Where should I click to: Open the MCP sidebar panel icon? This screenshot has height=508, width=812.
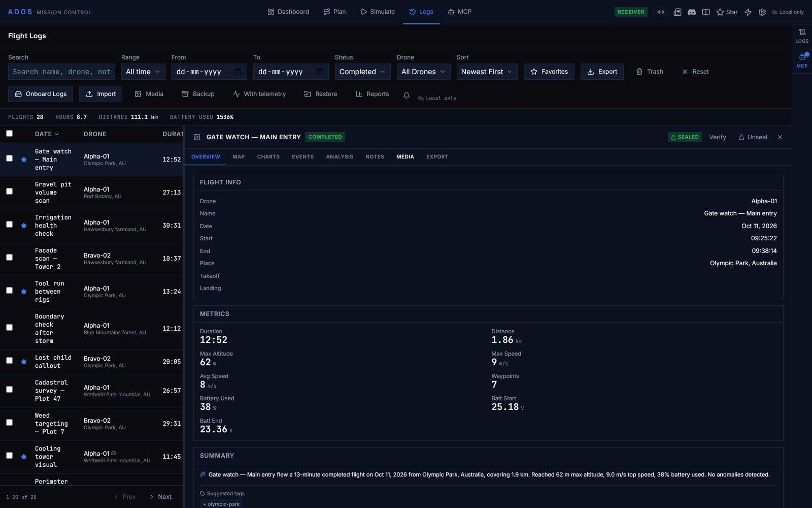(802, 60)
